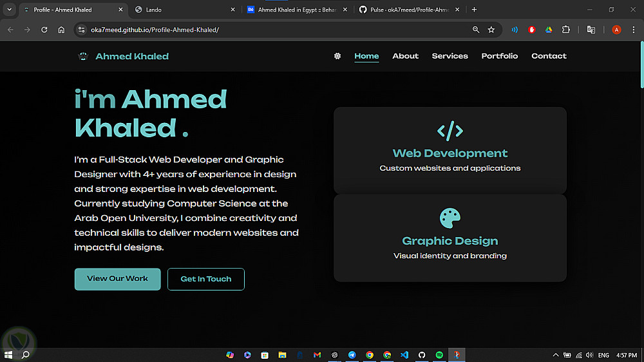Open Visual Studio Code from the taskbar
Image resolution: width=644 pixels, height=362 pixels.
404,355
